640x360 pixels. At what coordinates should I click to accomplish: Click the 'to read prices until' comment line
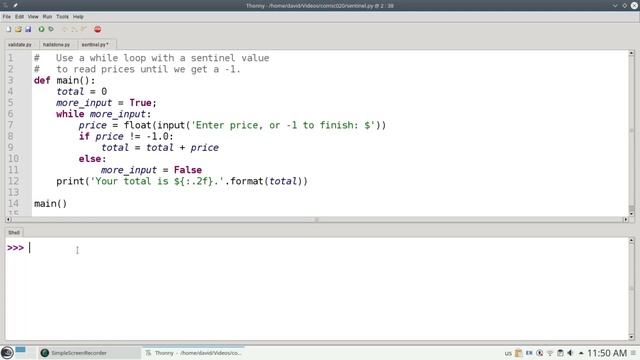pyautogui.click(x=137, y=69)
